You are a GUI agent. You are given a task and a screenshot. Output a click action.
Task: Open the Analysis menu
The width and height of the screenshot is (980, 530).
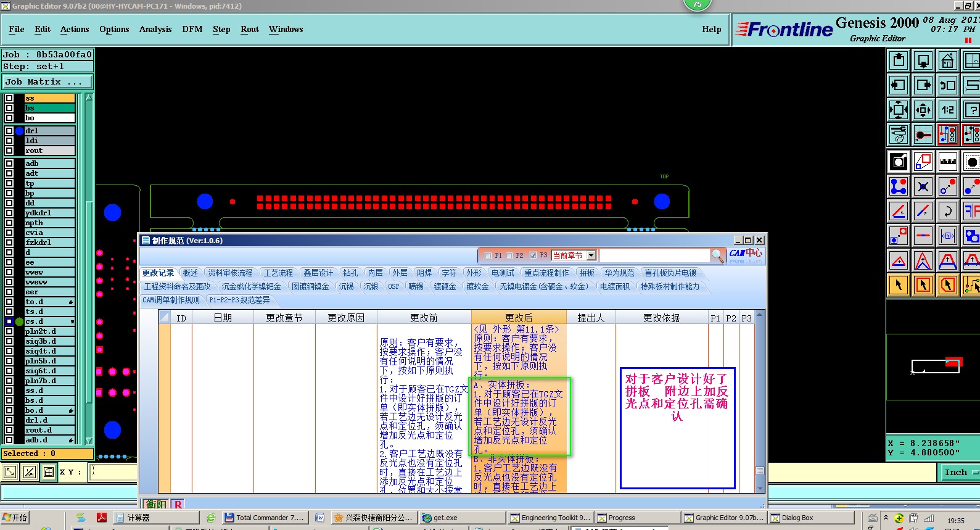[x=155, y=29]
